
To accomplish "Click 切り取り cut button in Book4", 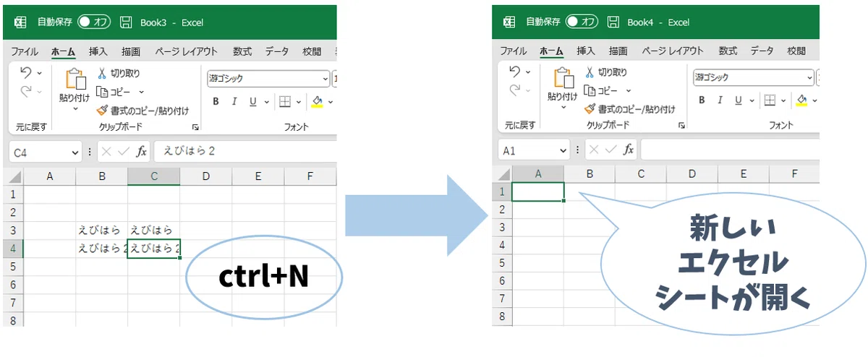I will 605,72.
